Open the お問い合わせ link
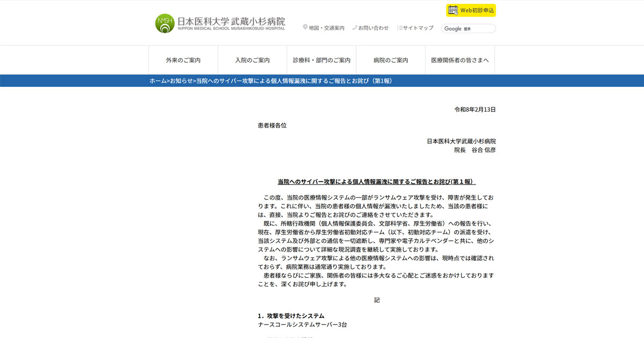 coord(373,28)
